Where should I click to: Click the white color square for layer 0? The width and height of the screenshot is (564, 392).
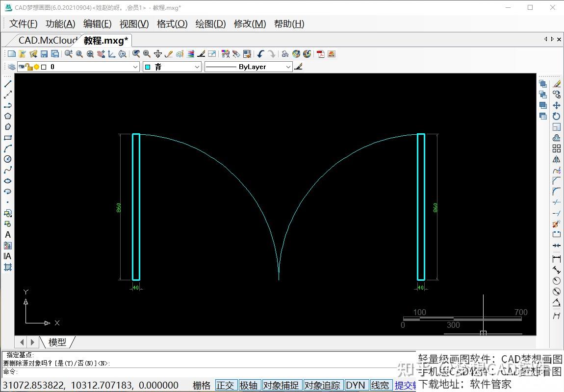[44, 67]
